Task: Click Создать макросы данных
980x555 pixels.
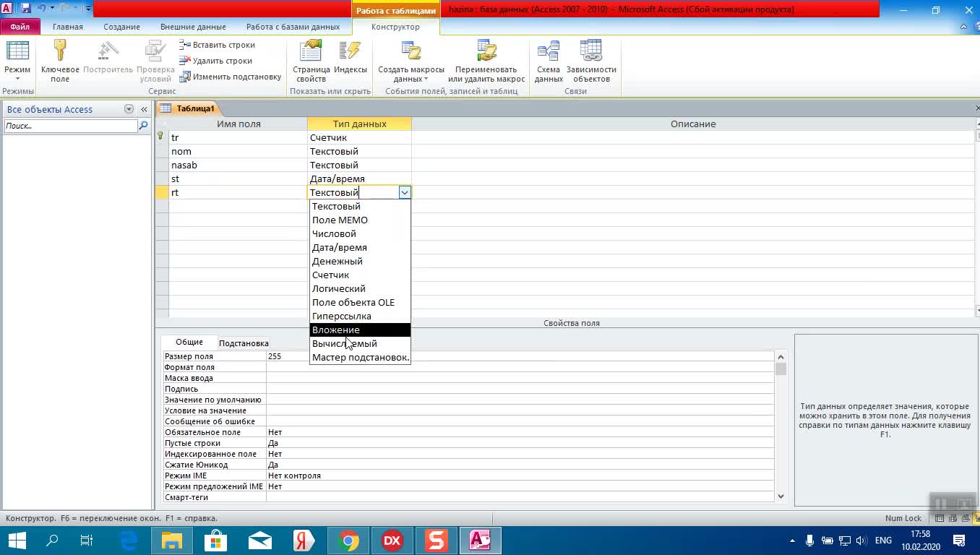Action: point(411,61)
